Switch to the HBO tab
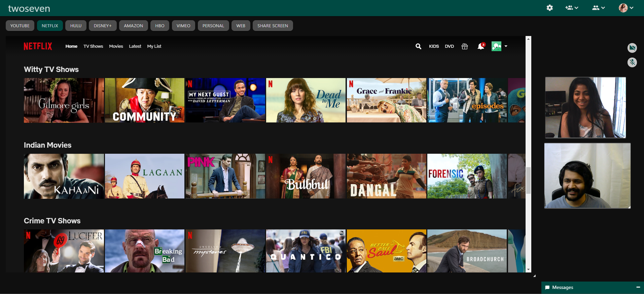Image resolution: width=644 pixels, height=294 pixels. click(160, 26)
